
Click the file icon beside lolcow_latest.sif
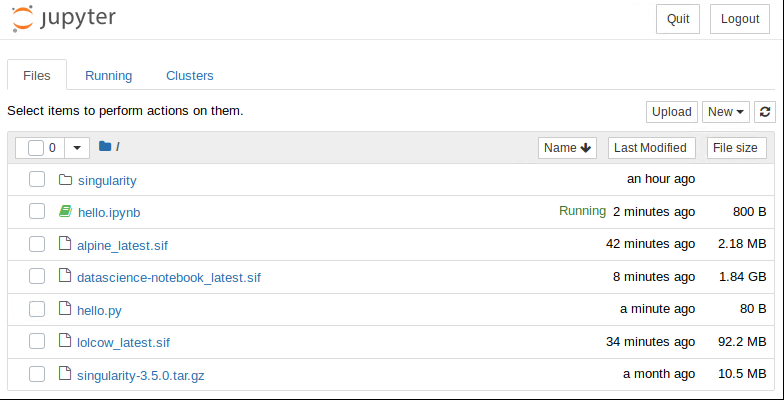pos(65,341)
